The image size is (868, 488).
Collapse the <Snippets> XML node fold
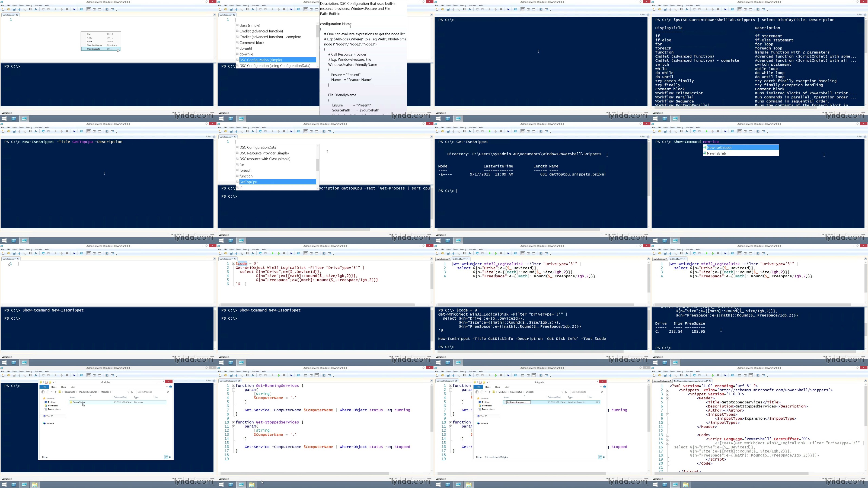[667, 390]
